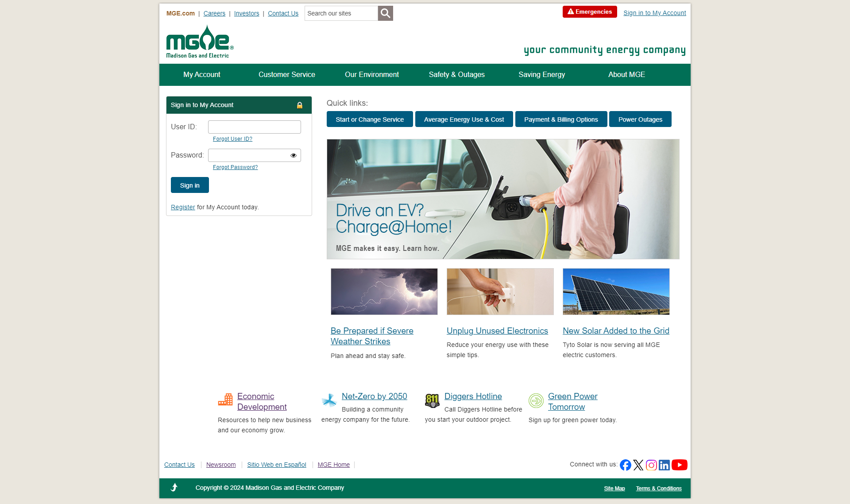The width and height of the screenshot is (850, 504).
Task: Open top Contact Us link
Action: click(283, 13)
